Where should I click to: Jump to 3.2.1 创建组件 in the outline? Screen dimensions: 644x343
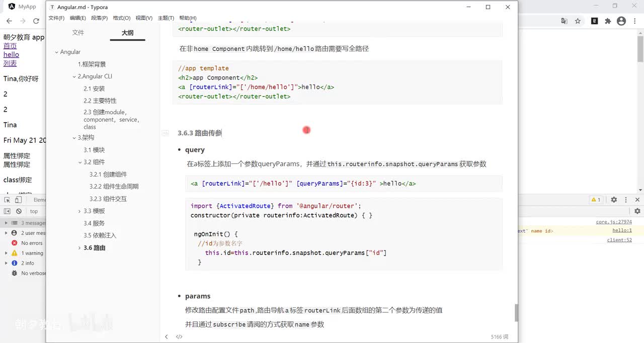[x=108, y=174]
